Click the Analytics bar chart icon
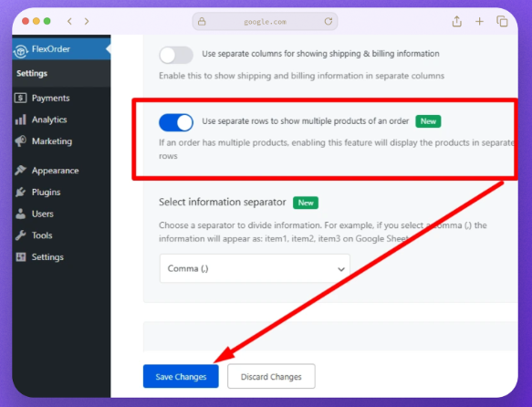532x407 pixels. 21,120
